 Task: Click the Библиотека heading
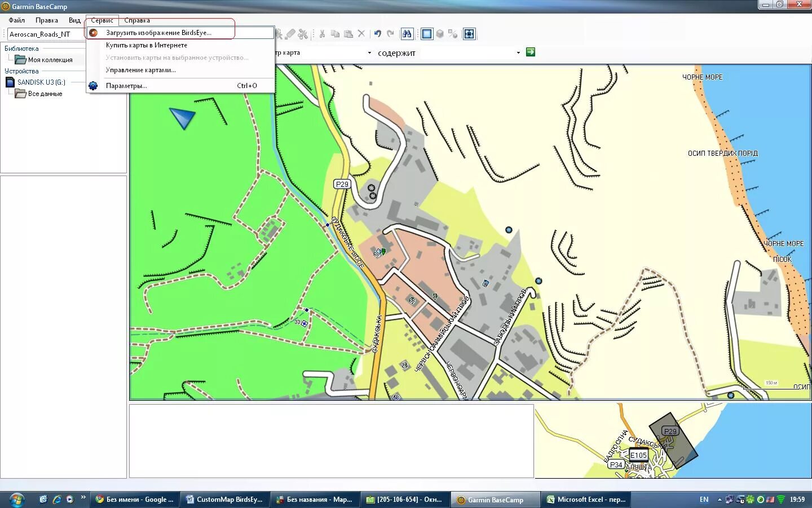21,49
